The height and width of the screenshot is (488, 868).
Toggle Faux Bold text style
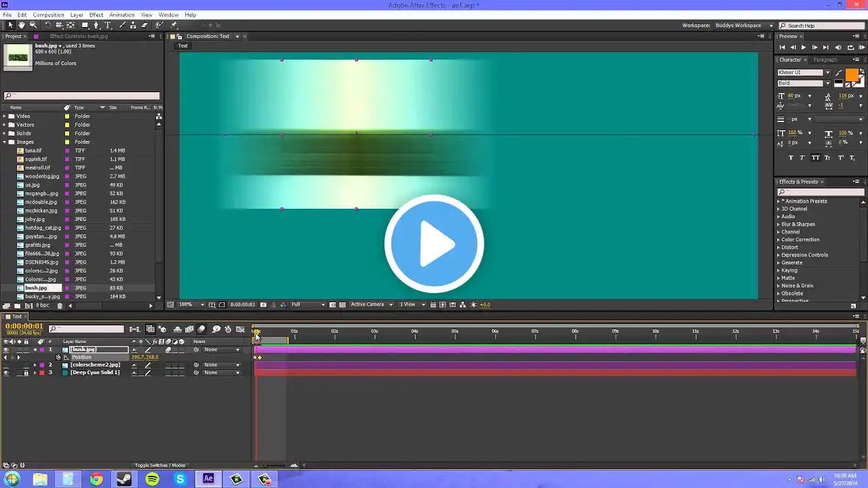(791, 157)
